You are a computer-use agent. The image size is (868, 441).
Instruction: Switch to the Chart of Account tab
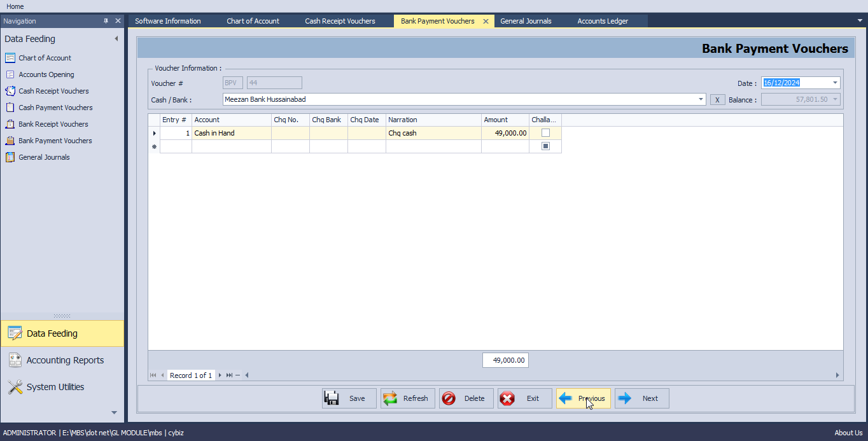tap(253, 21)
